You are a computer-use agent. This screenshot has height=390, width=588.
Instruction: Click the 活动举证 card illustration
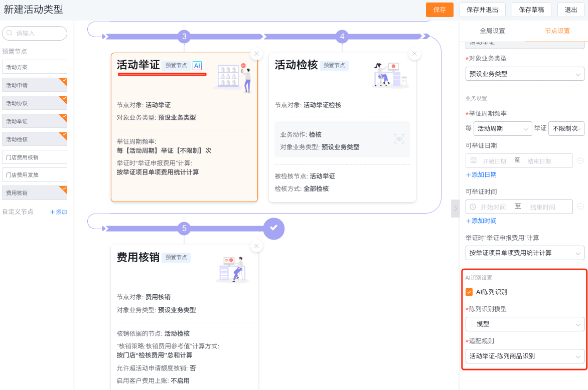(232, 78)
